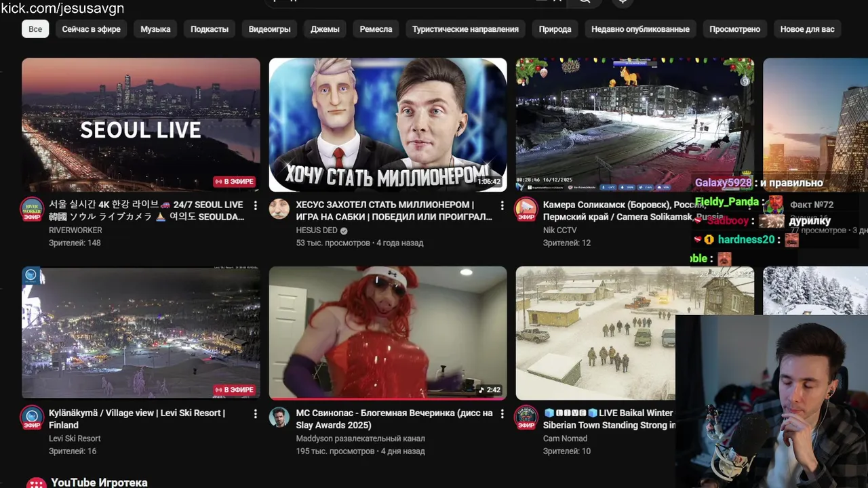Open the "Просмотрено" filter chip

(x=734, y=29)
